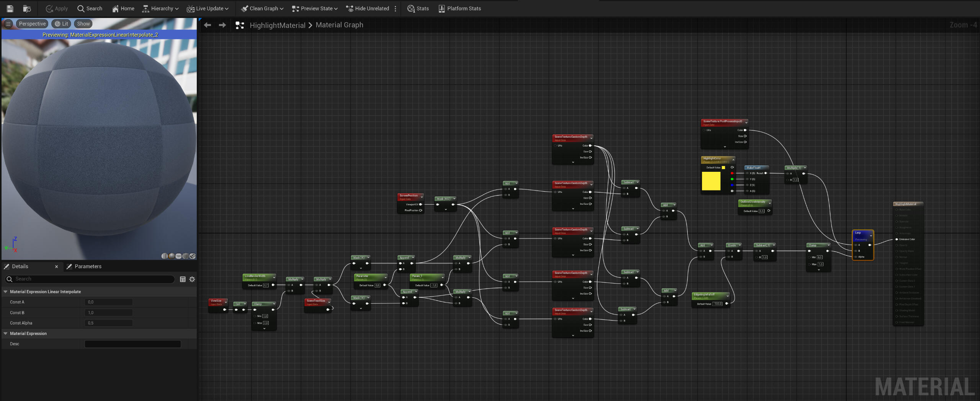Open the viewport hamburger menu

coord(8,24)
